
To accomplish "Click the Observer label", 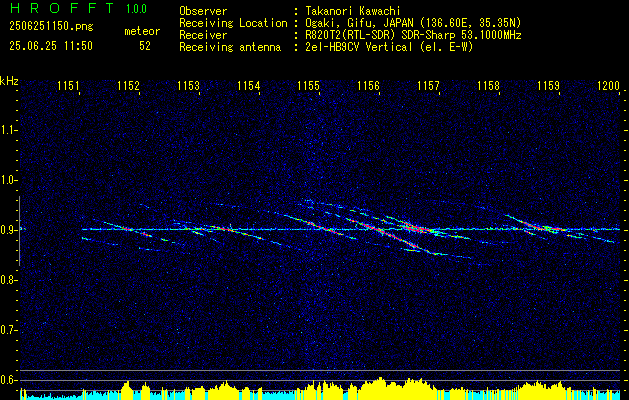I will click(x=203, y=11).
